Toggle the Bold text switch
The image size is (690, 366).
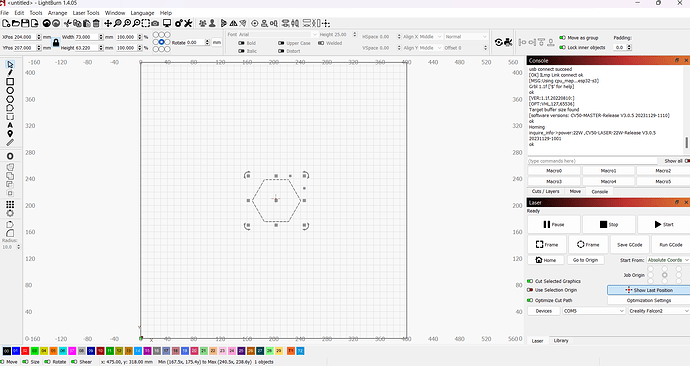241,43
